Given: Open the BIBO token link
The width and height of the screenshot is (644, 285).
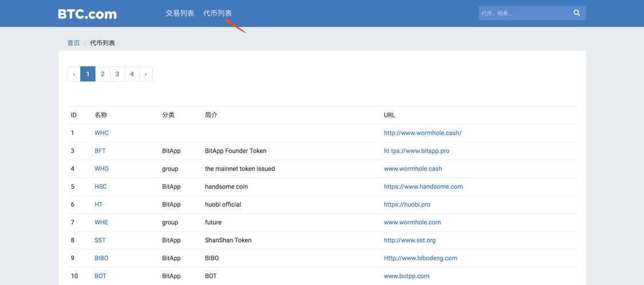Looking at the screenshot, I should coord(101,258).
